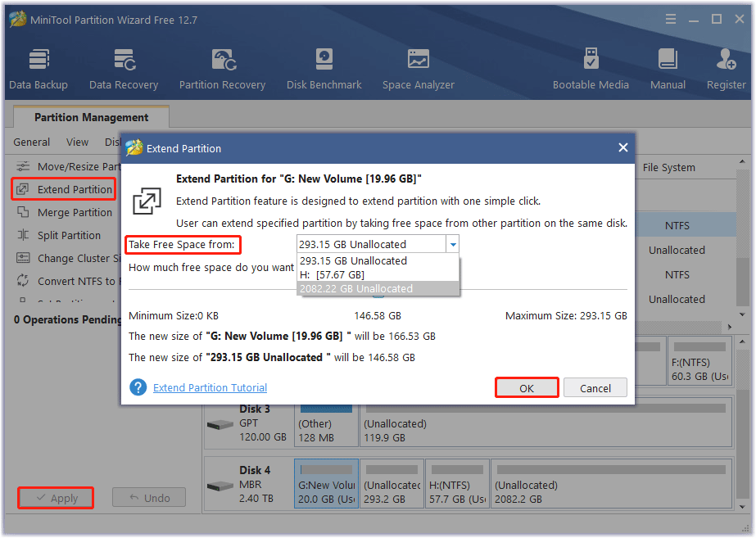Open Partition Recovery wizard
Image resolution: width=756 pixels, height=538 pixels.
coord(222,69)
